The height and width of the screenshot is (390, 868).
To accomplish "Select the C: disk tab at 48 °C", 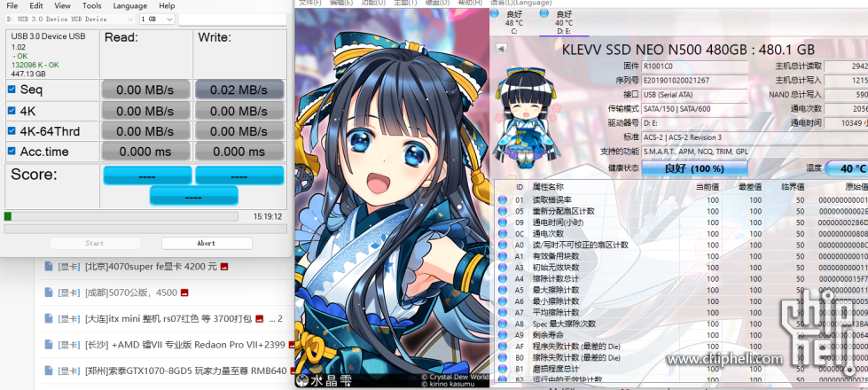I will coord(514,22).
